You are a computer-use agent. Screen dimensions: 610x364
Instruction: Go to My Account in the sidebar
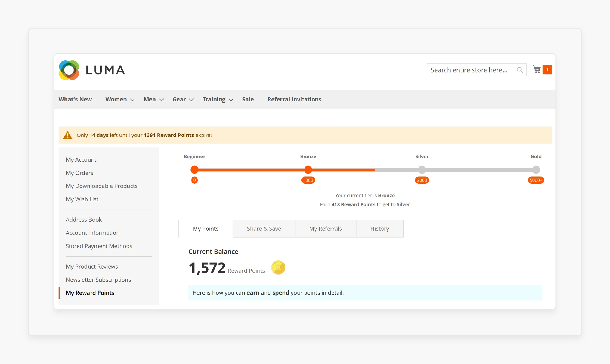pos(81,160)
